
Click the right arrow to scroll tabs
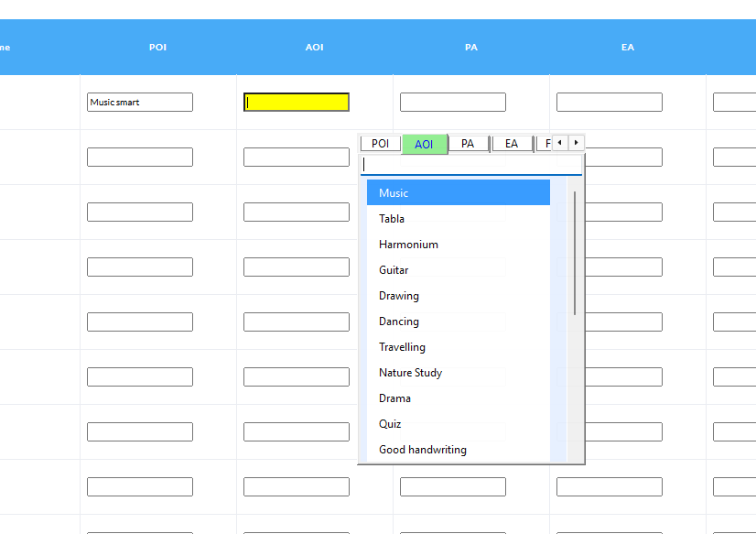pos(575,143)
